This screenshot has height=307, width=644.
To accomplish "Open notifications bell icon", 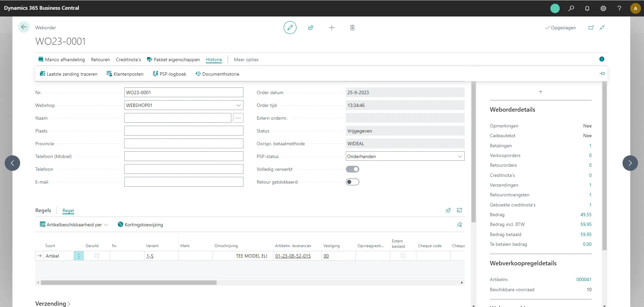I will [587, 8].
